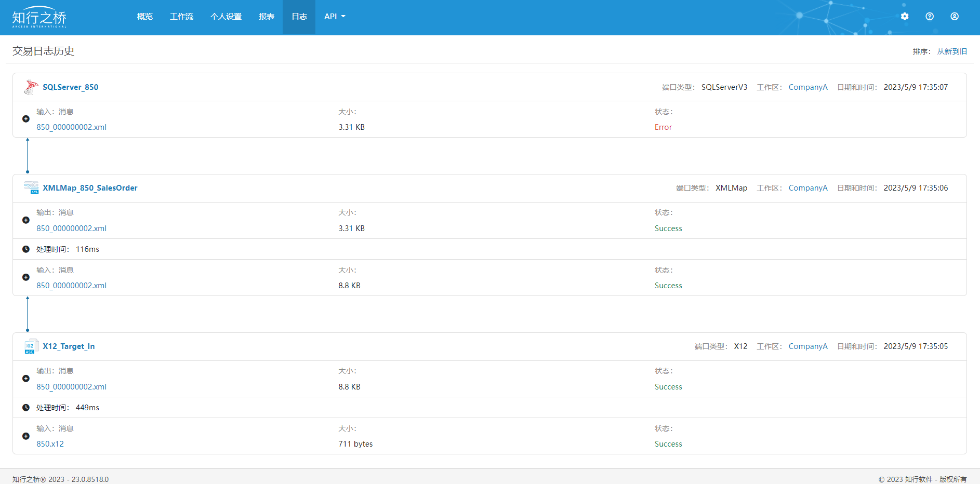This screenshot has height=484, width=980.
Task: Open the XMLMap_850_SalesOrder connector link
Action: pyautogui.click(x=90, y=188)
